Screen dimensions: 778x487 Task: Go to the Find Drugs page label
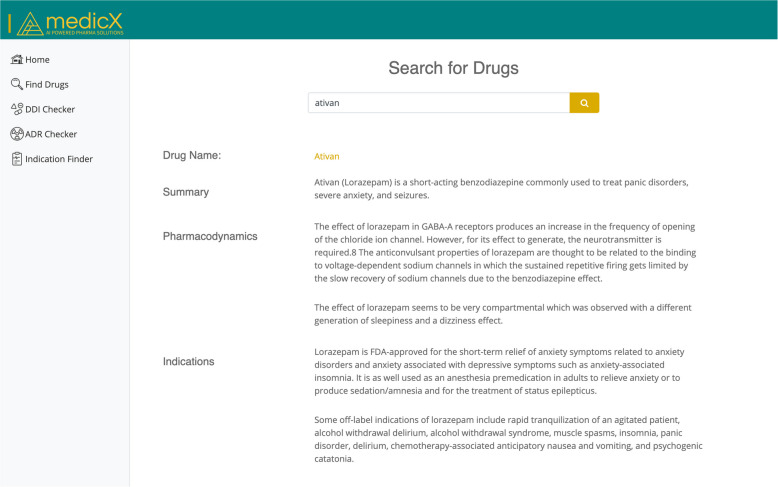[x=47, y=85]
